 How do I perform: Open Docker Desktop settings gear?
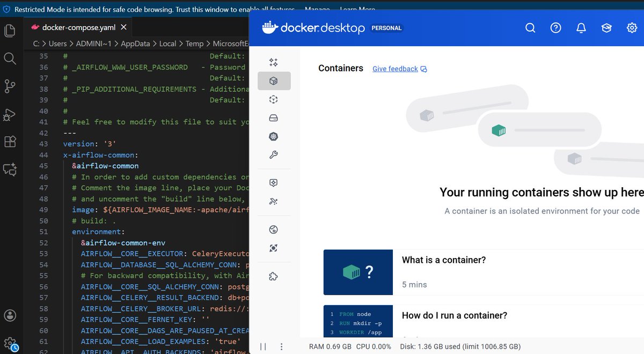point(632,28)
